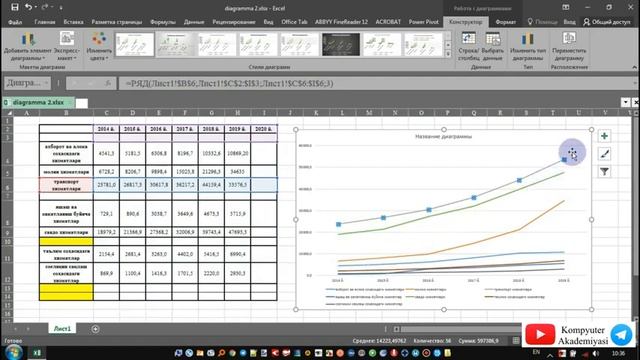Click Общий доступ share button
The image size is (640, 360).
[607, 22]
